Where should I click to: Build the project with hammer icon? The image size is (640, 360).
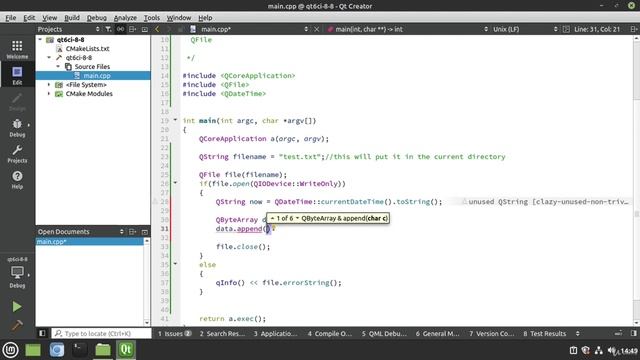point(17,325)
